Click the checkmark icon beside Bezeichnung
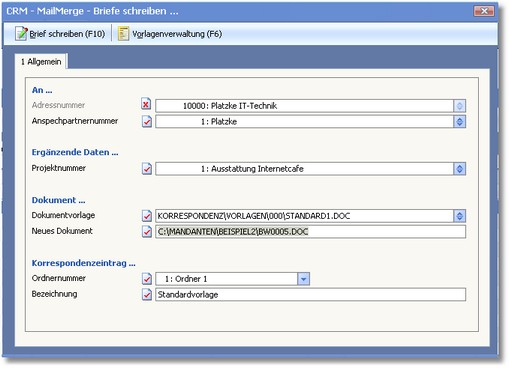Viewport: 509px width, 368px height. (x=147, y=294)
